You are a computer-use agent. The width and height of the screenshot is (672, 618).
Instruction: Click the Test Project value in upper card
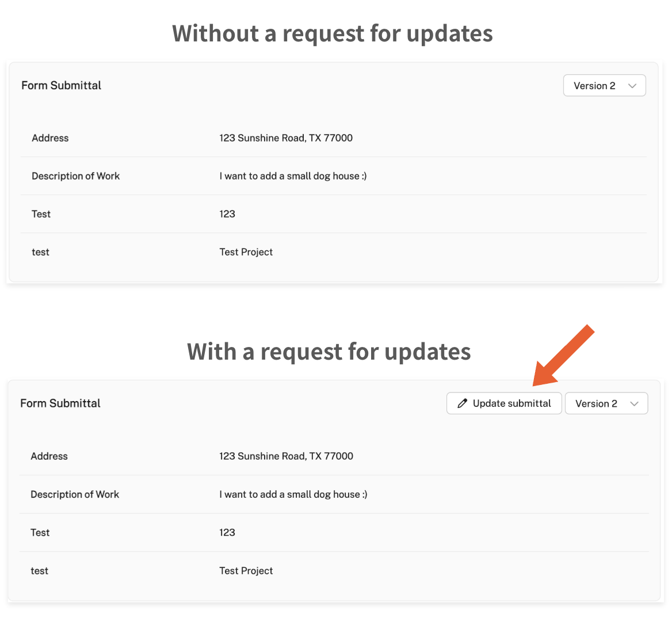(246, 252)
